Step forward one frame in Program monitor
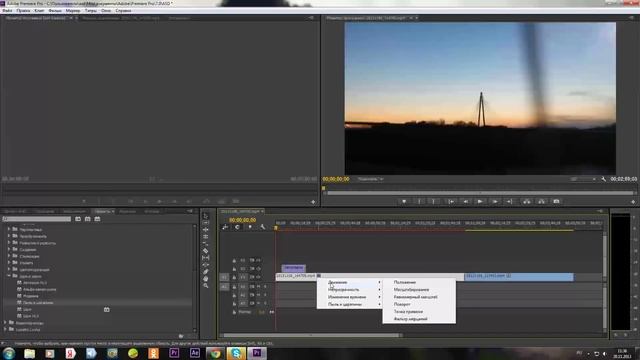Viewport: 640px width, 360px height. (495, 201)
